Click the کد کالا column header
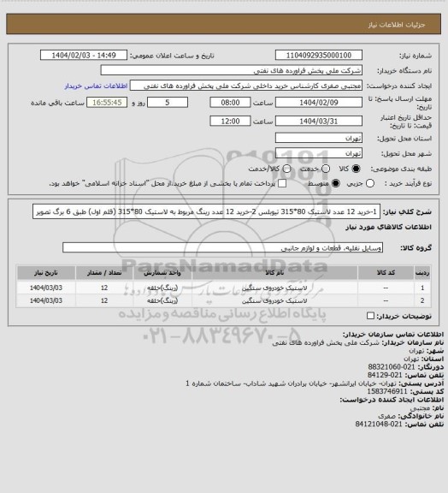This screenshot has width=448, height=493. (x=386, y=273)
